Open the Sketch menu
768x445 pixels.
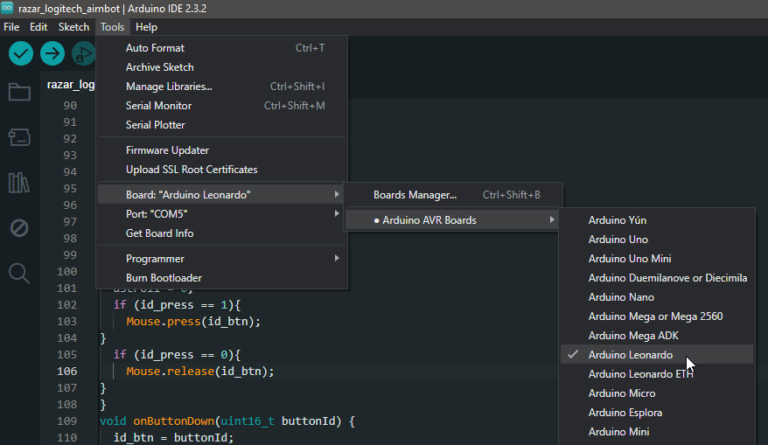coord(73,27)
